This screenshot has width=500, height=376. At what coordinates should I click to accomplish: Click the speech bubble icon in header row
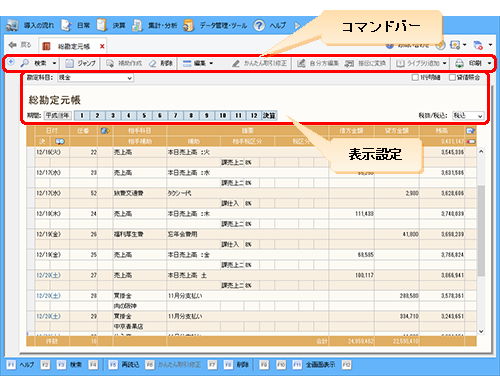pyautogui.click(x=60, y=141)
